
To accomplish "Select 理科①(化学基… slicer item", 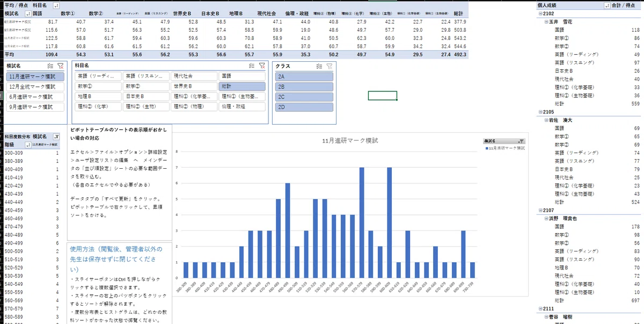I will click(x=194, y=97).
